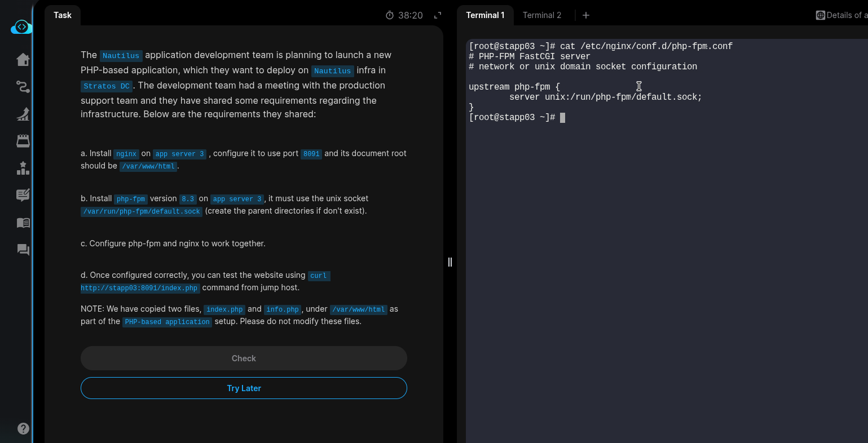Click the globe icon beside Details
This screenshot has height=443, width=868.
click(x=821, y=15)
